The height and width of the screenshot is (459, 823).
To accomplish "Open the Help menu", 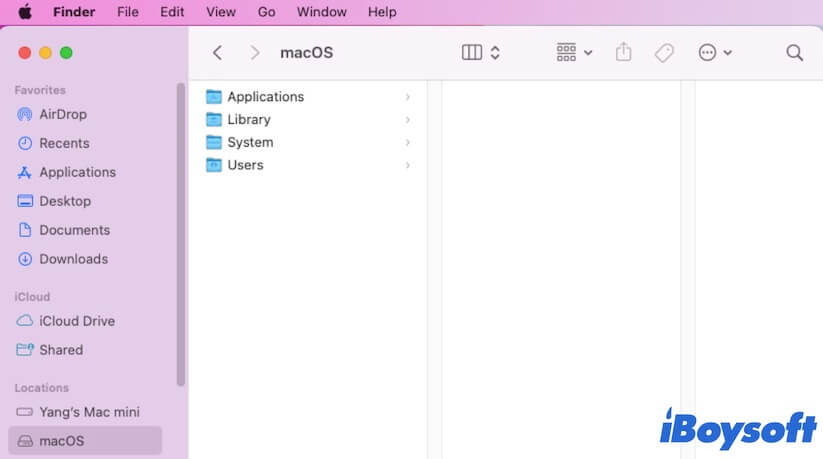I will [x=382, y=12].
